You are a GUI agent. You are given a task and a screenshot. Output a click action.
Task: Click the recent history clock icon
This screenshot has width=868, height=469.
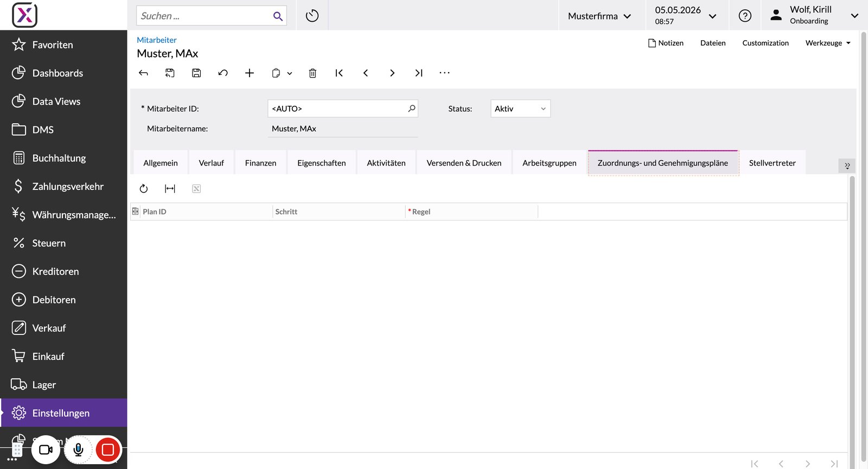(x=312, y=16)
